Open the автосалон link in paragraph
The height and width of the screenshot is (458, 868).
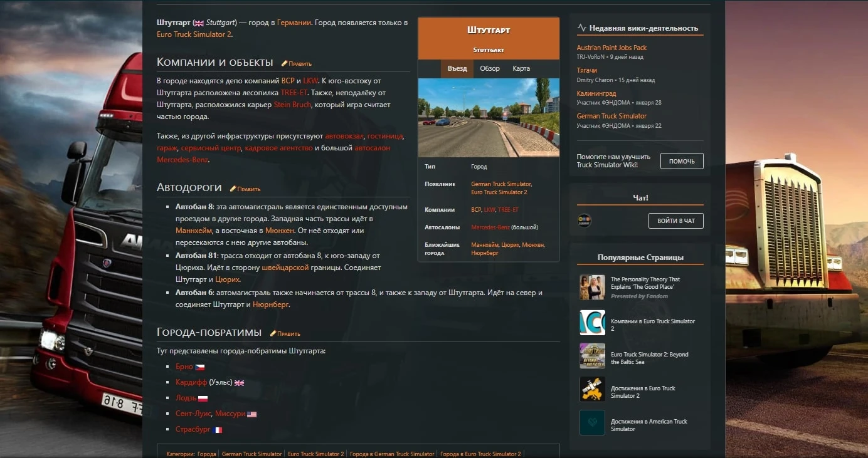(373, 148)
